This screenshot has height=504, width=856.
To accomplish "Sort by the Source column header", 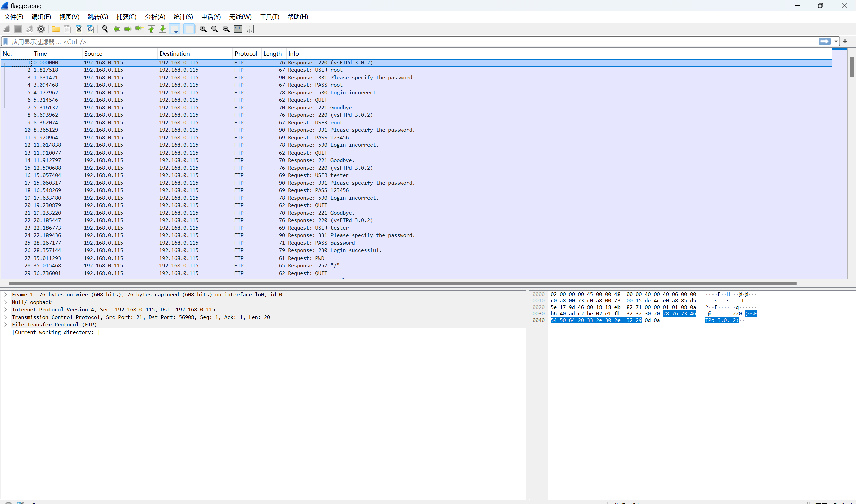I will click(119, 53).
